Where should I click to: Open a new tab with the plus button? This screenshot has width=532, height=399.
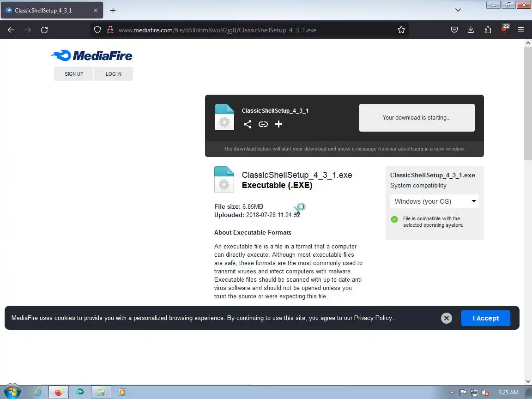tap(113, 11)
